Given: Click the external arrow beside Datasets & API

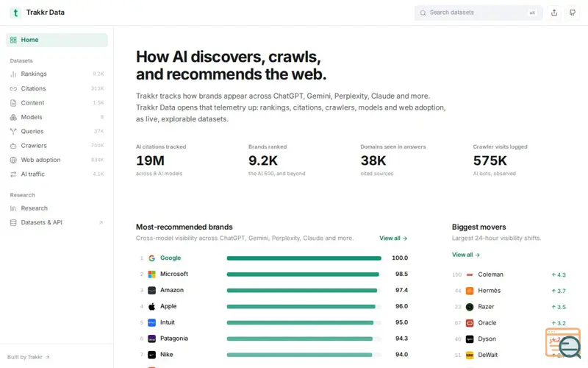Looking at the screenshot, I should (x=101, y=223).
